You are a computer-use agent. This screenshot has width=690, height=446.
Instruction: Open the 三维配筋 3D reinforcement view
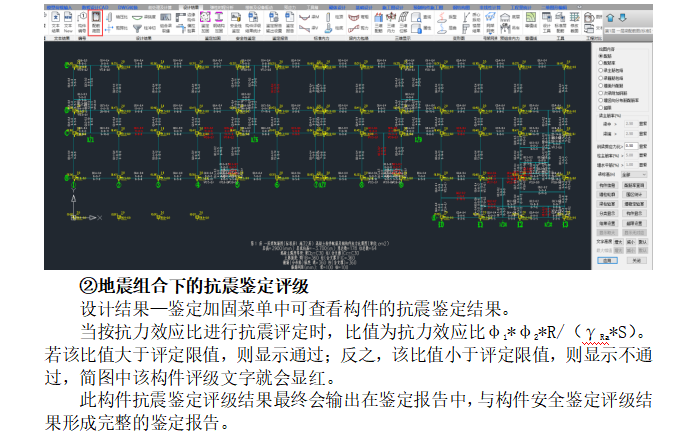click(x=379, y=22)
